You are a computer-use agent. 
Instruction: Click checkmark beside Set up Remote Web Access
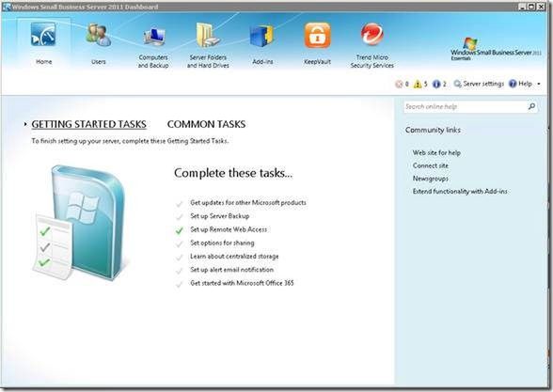click(x=180, y=230)
